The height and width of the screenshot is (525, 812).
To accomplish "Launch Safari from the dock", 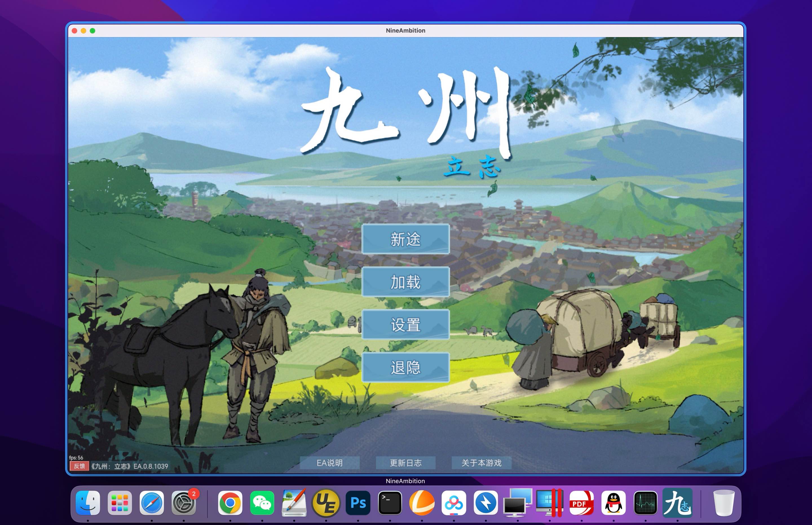I will pyautogui.click(x=152, y=503).
